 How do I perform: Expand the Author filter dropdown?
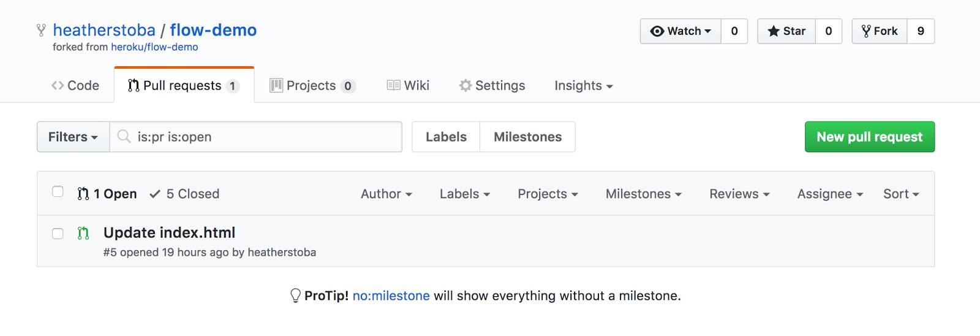[386, 194]
